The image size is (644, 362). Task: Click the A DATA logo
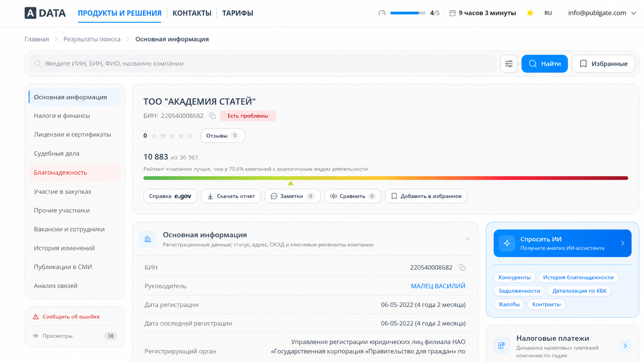(x=45, y=13)
